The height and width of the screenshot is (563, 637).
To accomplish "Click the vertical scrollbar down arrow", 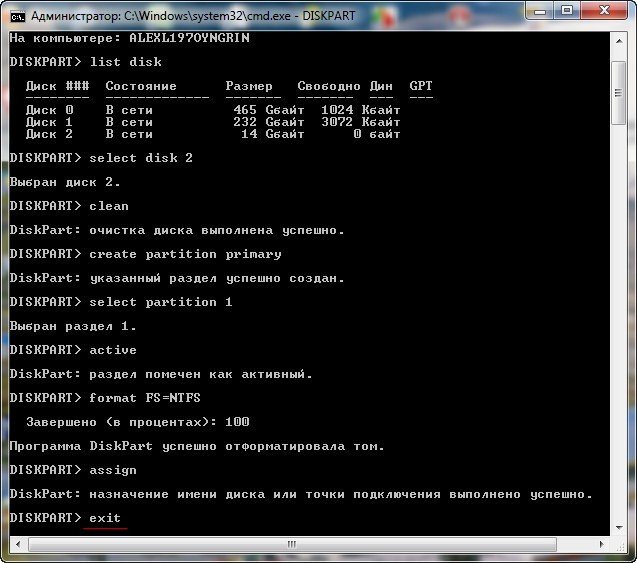I will click(621, 528).
